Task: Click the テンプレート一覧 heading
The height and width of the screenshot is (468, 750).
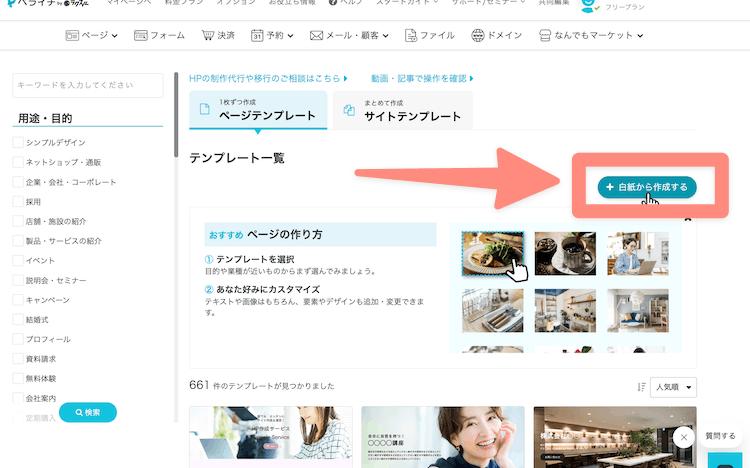Action: coord(237,158)
